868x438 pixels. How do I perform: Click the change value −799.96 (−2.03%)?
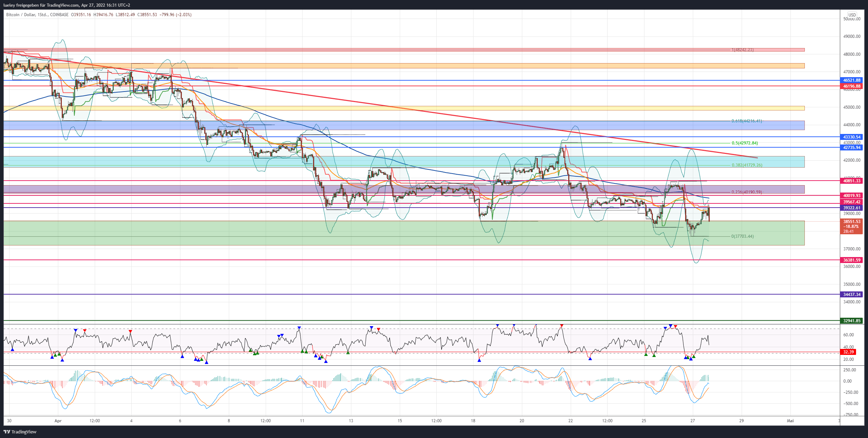tap(175, 15)
